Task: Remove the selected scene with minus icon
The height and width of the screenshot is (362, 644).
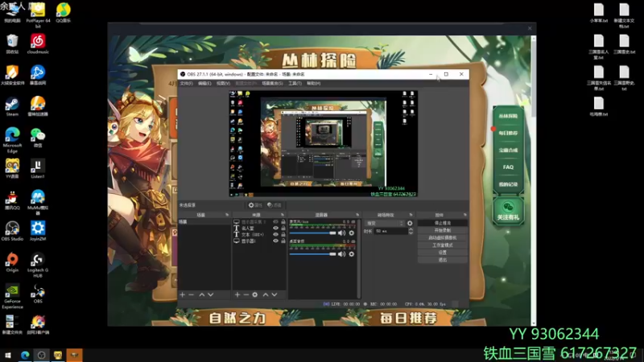Action: click(191, 294)
